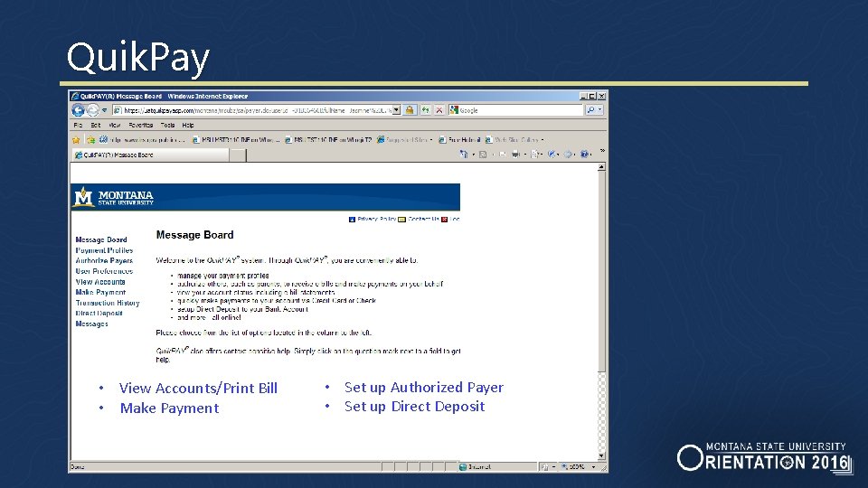Click the 'Make Payment' slide bullet text
The image size is (868, 488).
tap(169, 408)
